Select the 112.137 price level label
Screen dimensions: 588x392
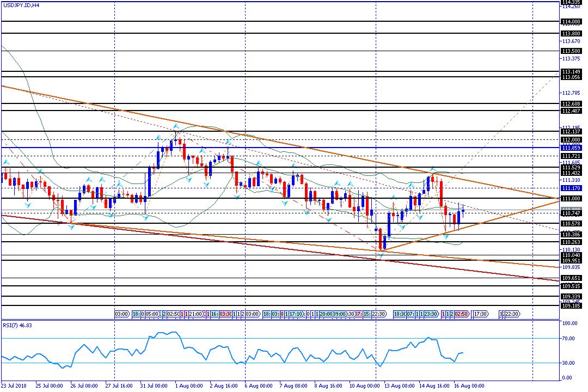tap(571, 131)
